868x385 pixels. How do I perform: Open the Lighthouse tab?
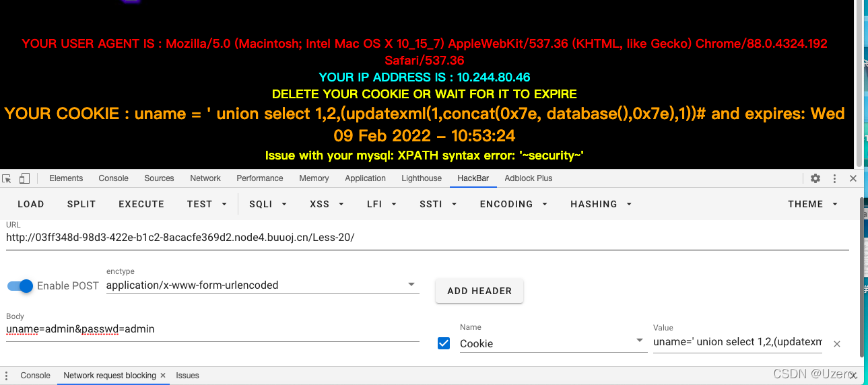422,178
